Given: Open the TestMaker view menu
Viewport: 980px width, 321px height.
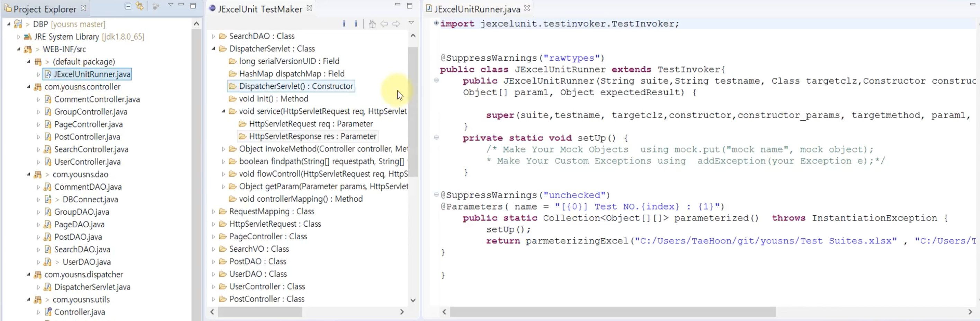Looking at the screenshot, I should click(411, 23).
